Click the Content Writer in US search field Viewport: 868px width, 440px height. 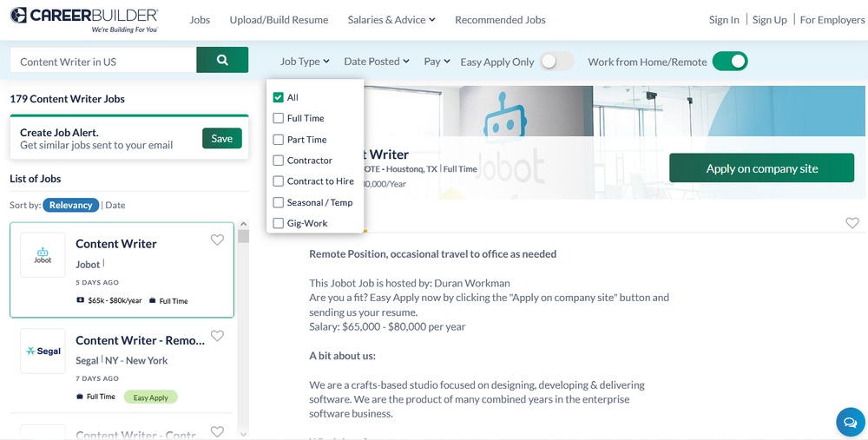[x=103, y=60]
